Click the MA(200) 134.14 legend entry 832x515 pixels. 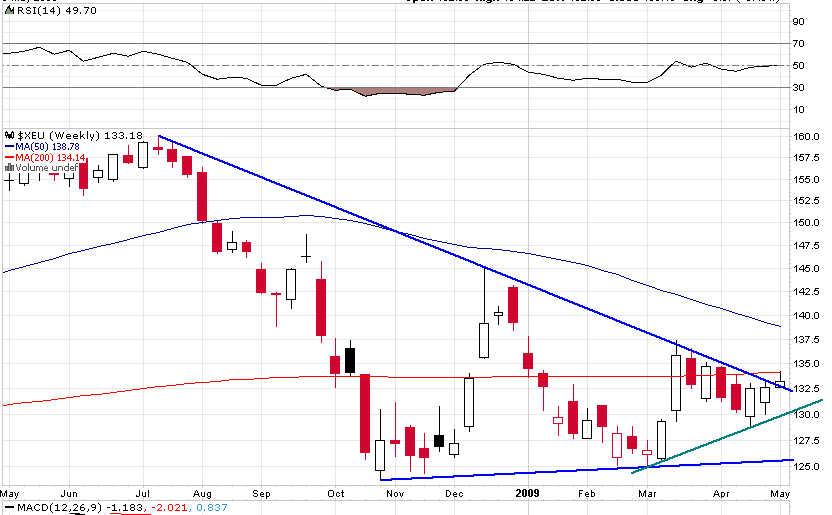46,158
